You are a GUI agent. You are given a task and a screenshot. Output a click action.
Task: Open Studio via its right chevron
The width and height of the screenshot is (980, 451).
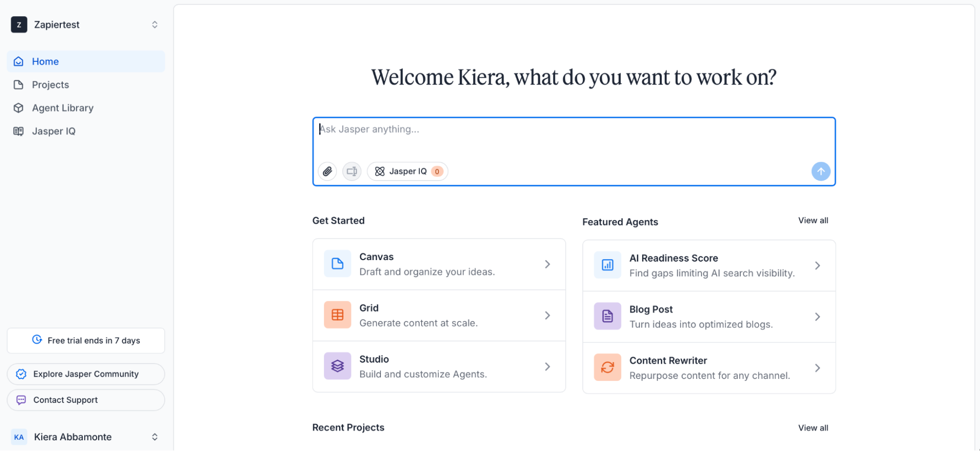548,367
